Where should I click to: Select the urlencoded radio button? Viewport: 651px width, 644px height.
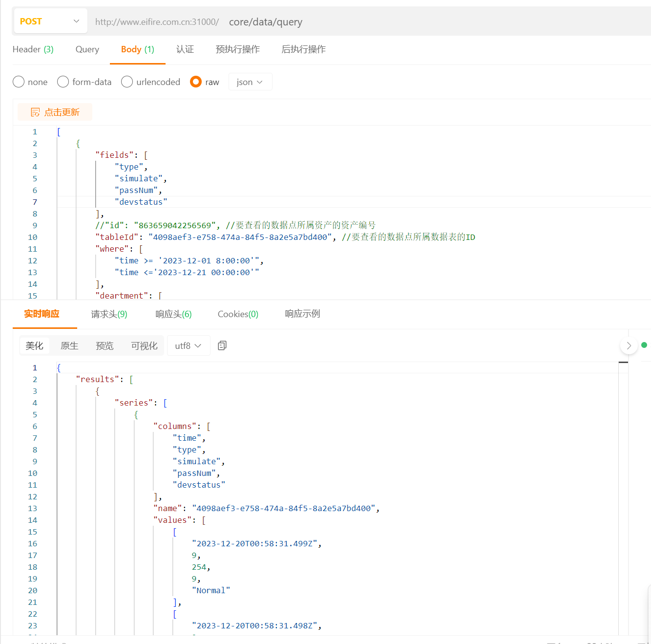coord(127,82)
